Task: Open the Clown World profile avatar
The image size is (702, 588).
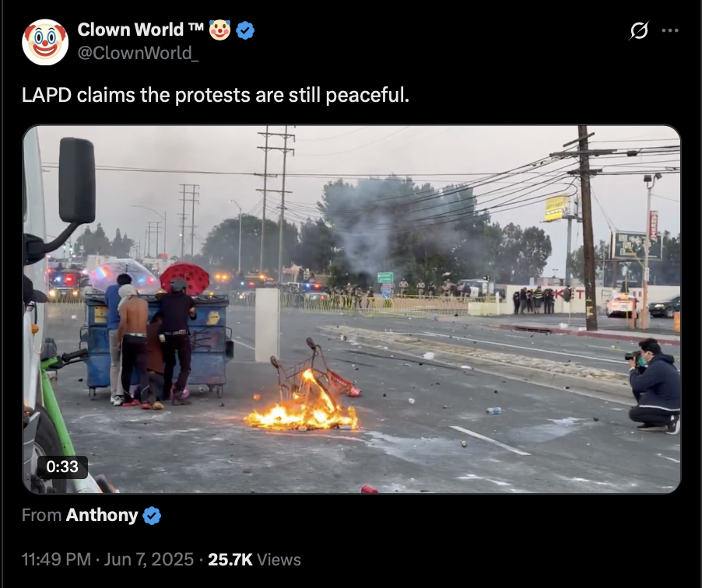Action: tap(45, 42)
